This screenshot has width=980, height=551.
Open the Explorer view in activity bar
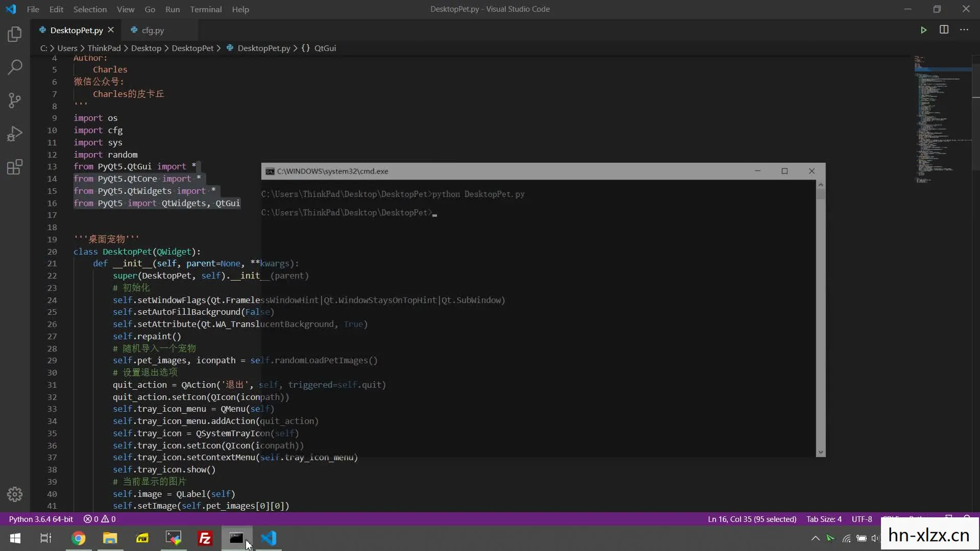15,34
